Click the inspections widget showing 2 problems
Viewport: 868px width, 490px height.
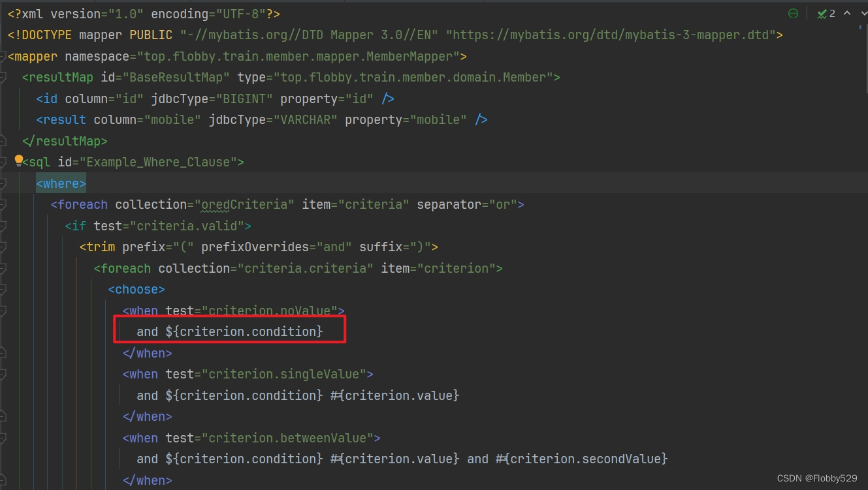click(824, 13)
